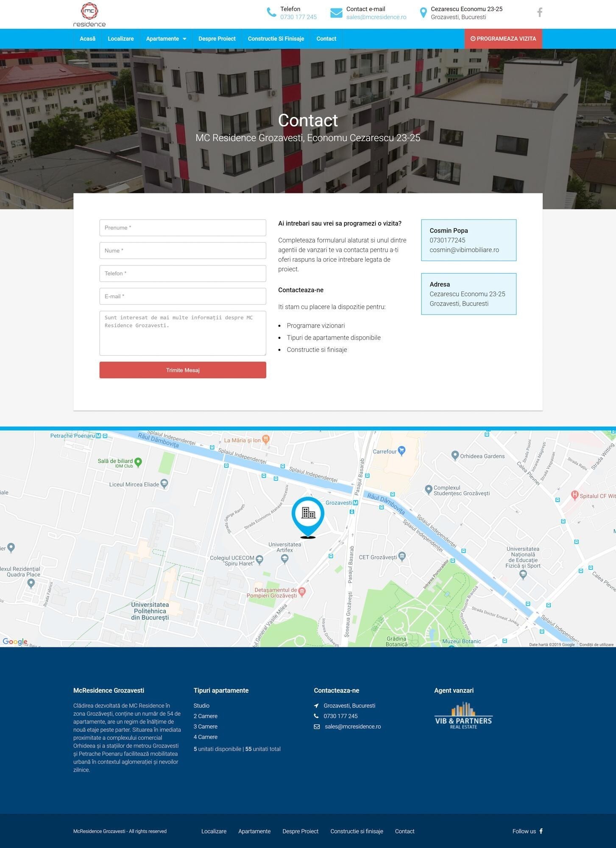
Task: Open the 2 Camere footer link
Action: coord(206,716)
